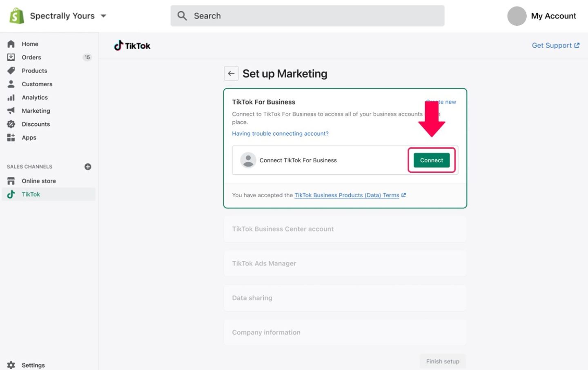Open the Spectrally Yours store dropdown
588x370 pixels.
pyautogui.click(x=103, y=16)
